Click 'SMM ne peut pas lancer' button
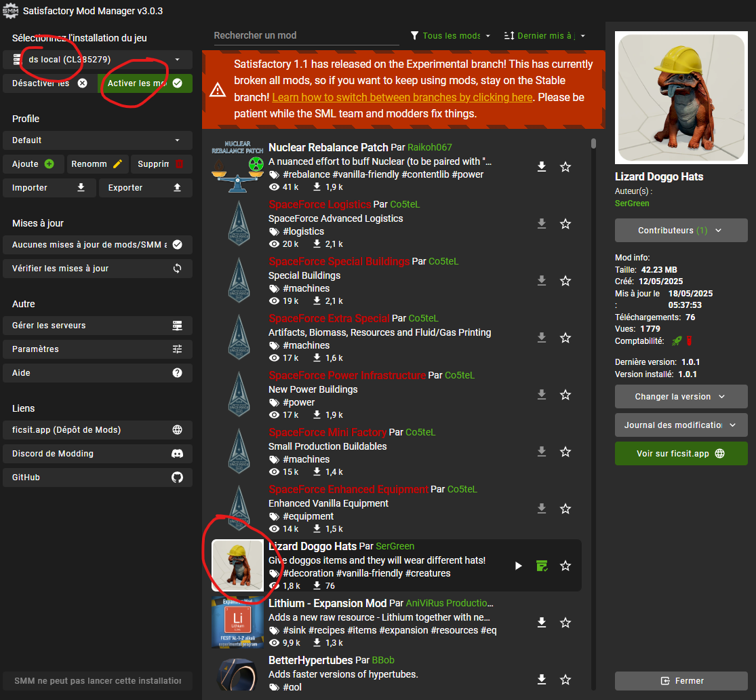 (x=98, y=681)
